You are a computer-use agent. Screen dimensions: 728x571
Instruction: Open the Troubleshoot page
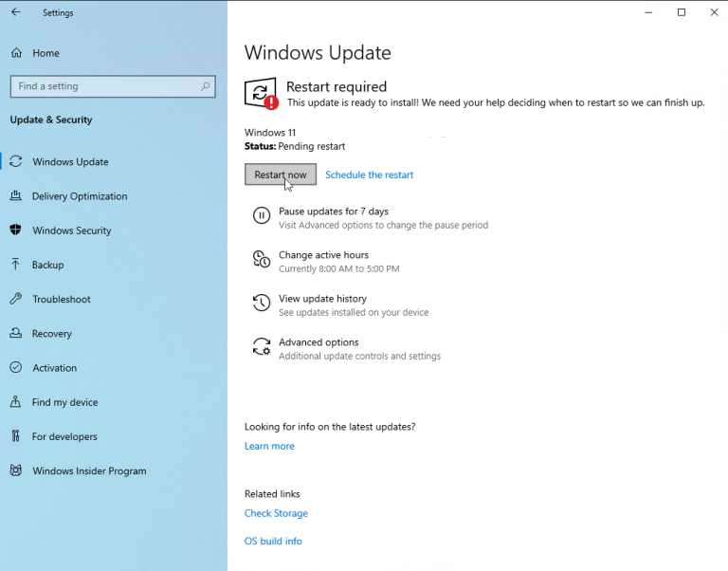tap(62, 299)
